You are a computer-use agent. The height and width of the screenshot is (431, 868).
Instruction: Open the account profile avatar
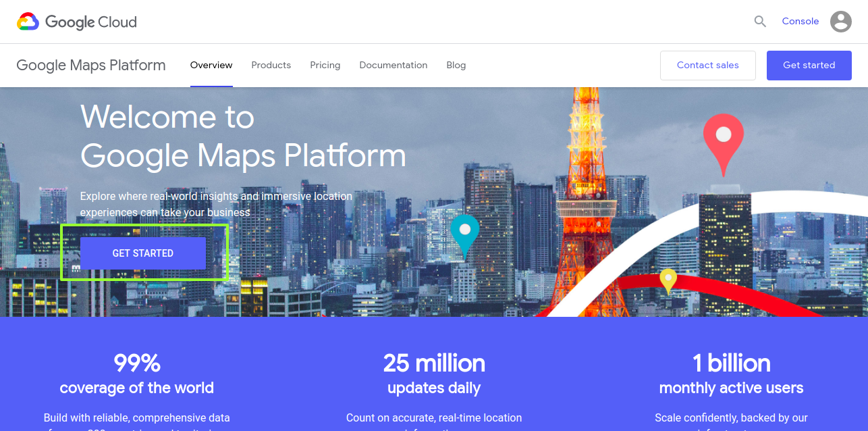840,22
